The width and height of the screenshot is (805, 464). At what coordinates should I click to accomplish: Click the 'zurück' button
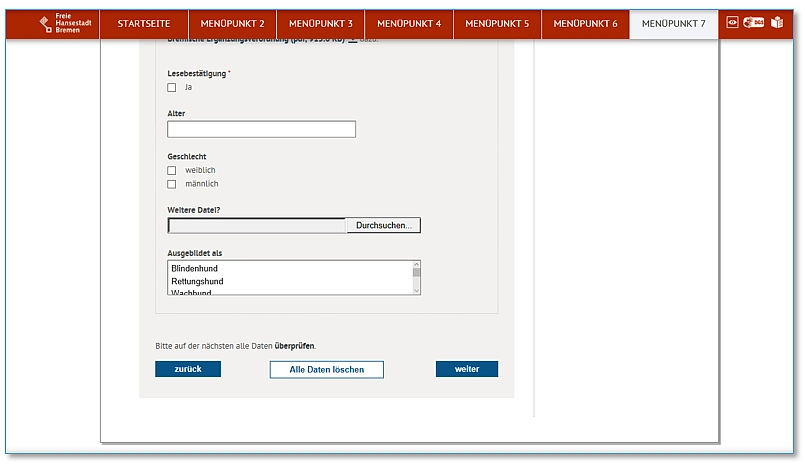pyautogui.click(x=188, y=370)
